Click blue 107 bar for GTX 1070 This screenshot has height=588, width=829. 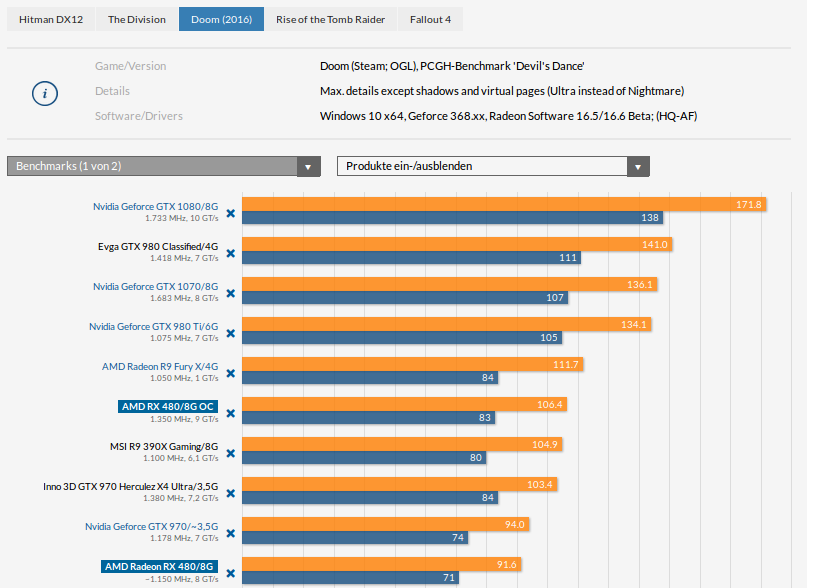406,297
